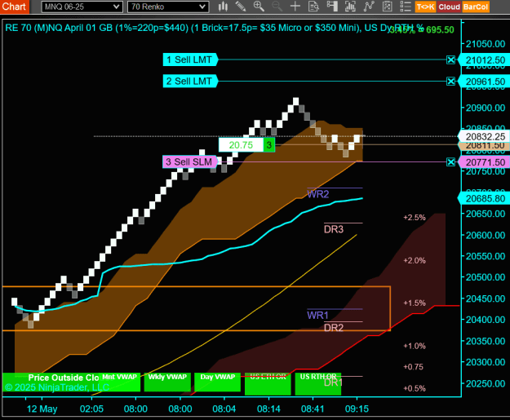Cancel the 3 Sell SLM order X
Screen dimensions: 510x420
click(x=450, y=162)
